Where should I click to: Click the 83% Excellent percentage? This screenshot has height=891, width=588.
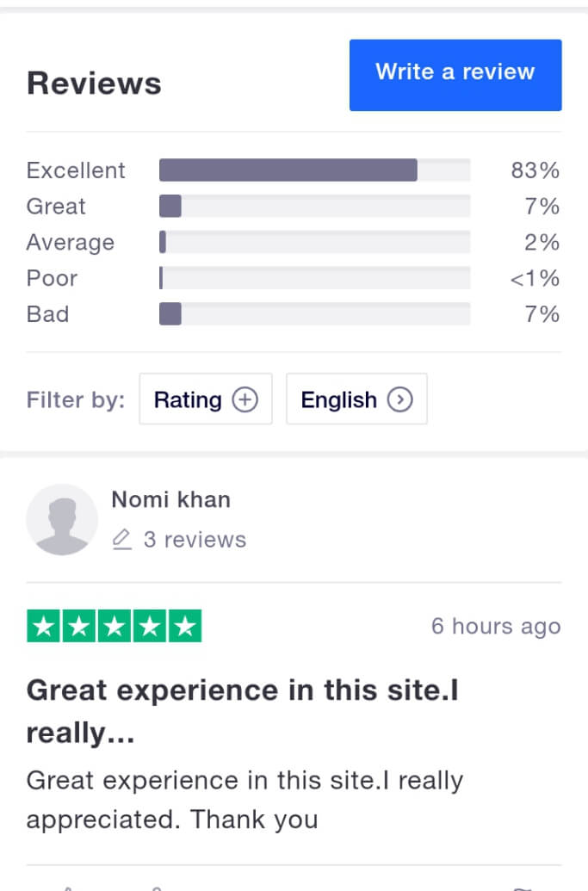535,170
